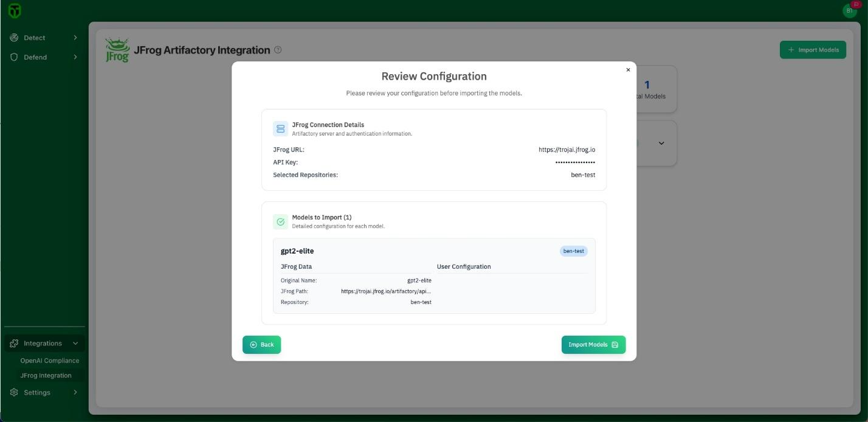This screenshot has width=868, height=422.
Task: Click the Original Name gpt2-elite value
Action: pos(419,281)
